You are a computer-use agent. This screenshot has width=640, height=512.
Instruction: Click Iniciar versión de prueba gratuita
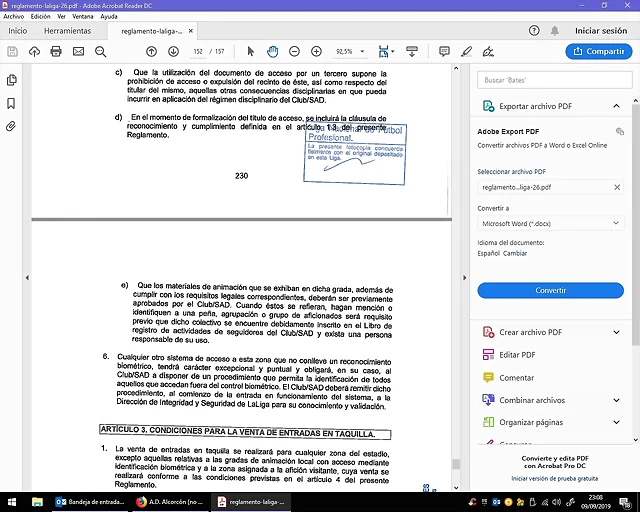555,479
